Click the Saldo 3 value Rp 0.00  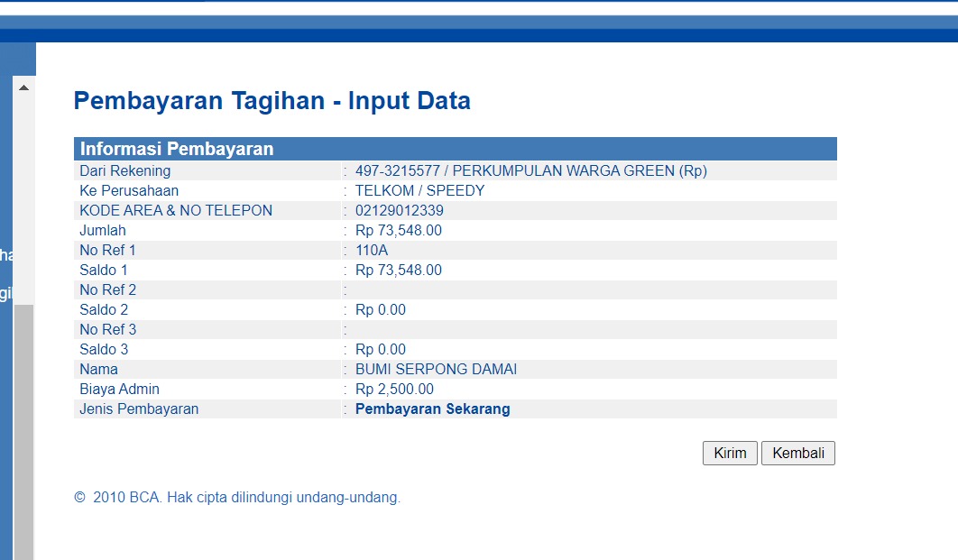pyautogui.click(x=380, y=349)
